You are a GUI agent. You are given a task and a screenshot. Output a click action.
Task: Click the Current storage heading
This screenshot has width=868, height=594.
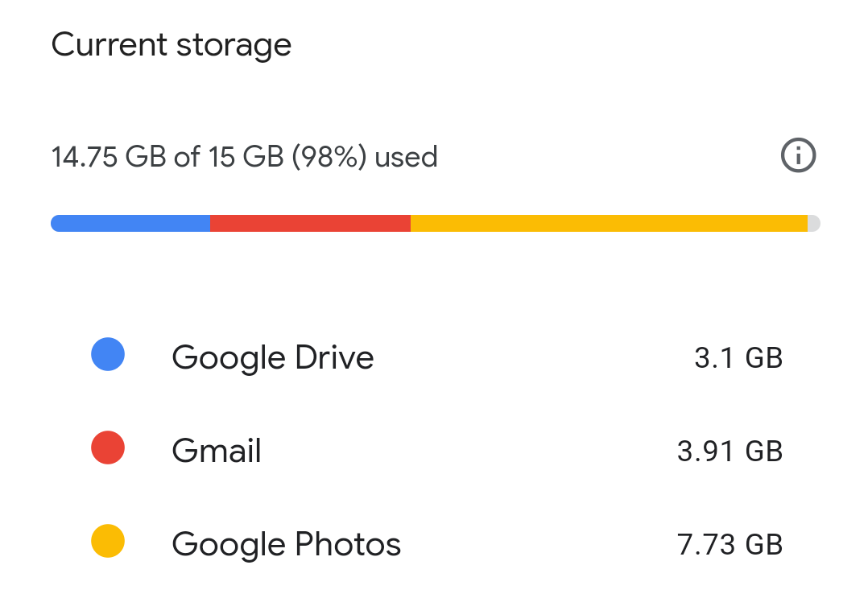(x=171, y=45)
